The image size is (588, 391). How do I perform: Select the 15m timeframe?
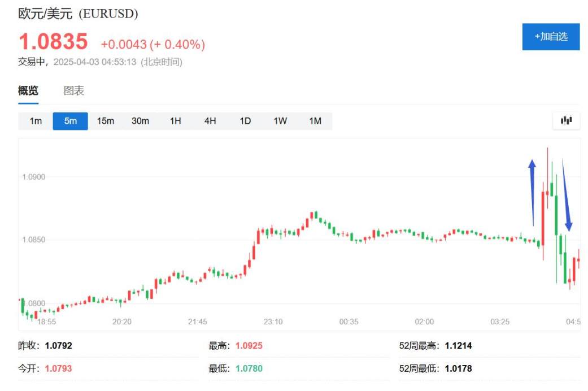click(x=106, y=120)
